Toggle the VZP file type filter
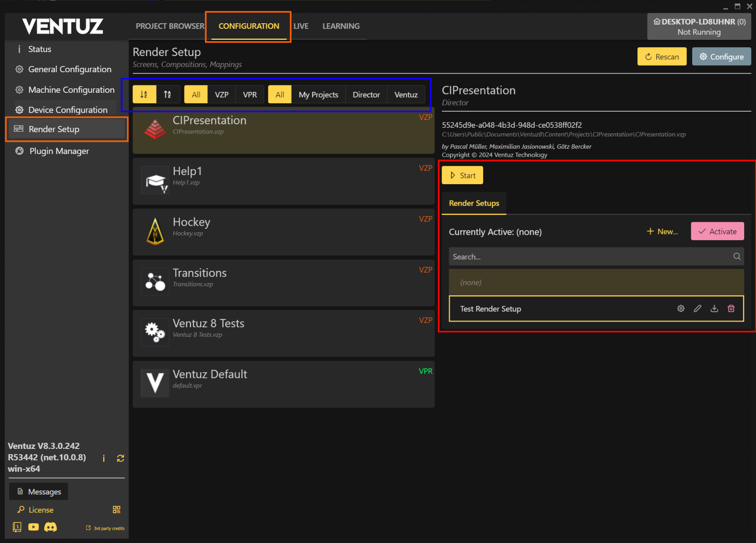 pyautogui.click(x=222, y=95)
